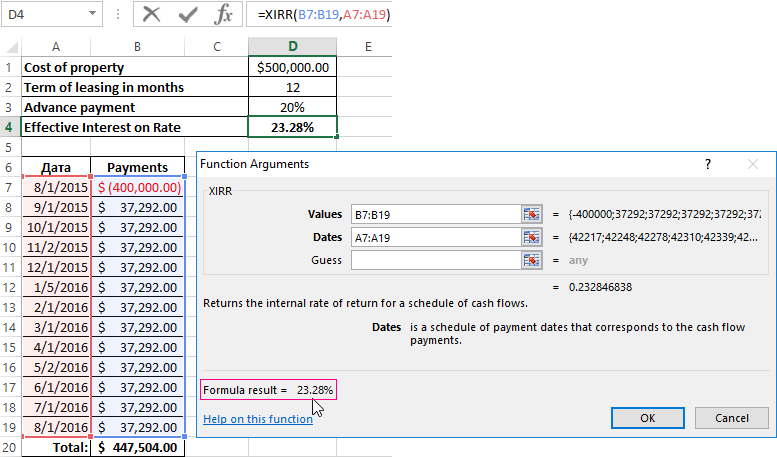Select payment cell next to 8/1/2016

[x=137, y=427]
